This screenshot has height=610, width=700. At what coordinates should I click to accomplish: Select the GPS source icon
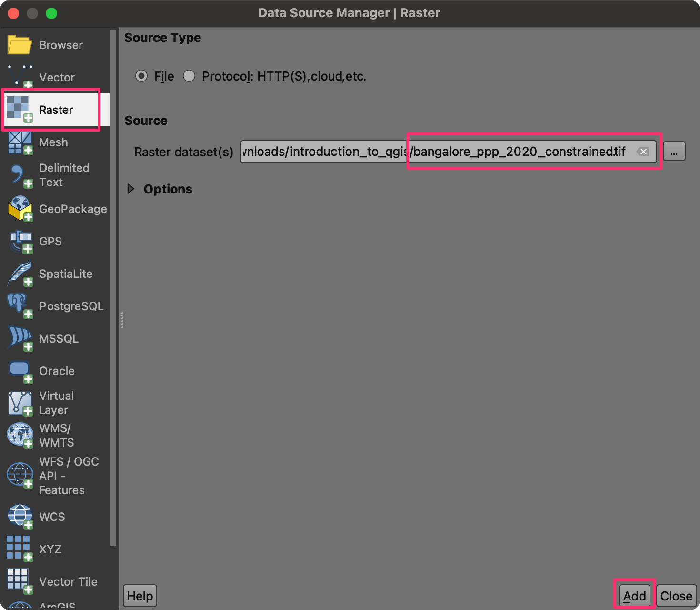pyautogui.click(x=20, y=242)
